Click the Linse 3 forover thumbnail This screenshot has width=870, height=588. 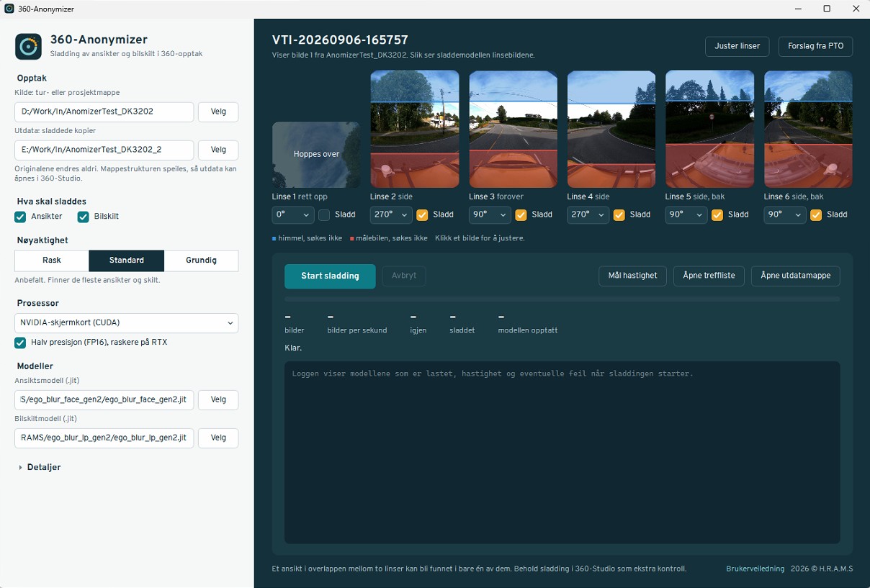tap(513, 129)
